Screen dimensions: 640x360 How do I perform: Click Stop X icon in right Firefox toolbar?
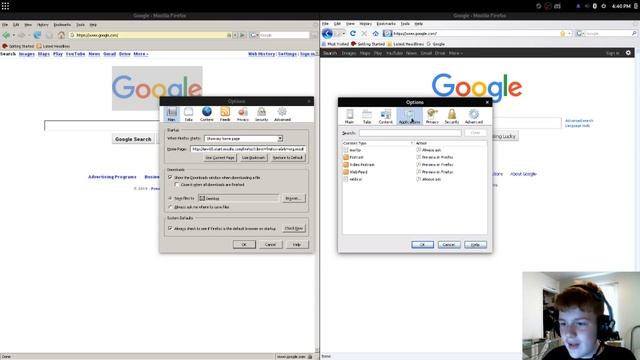364,33
